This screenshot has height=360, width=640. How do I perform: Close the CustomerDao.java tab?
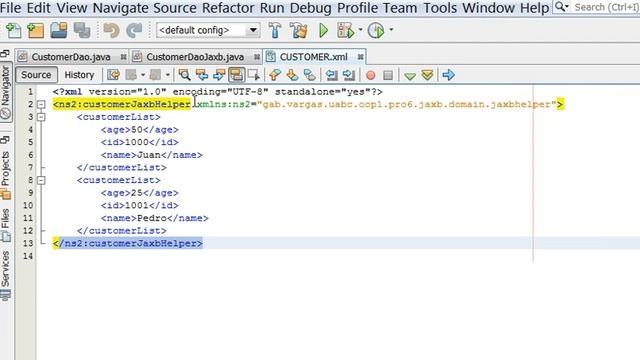point(123,57)
